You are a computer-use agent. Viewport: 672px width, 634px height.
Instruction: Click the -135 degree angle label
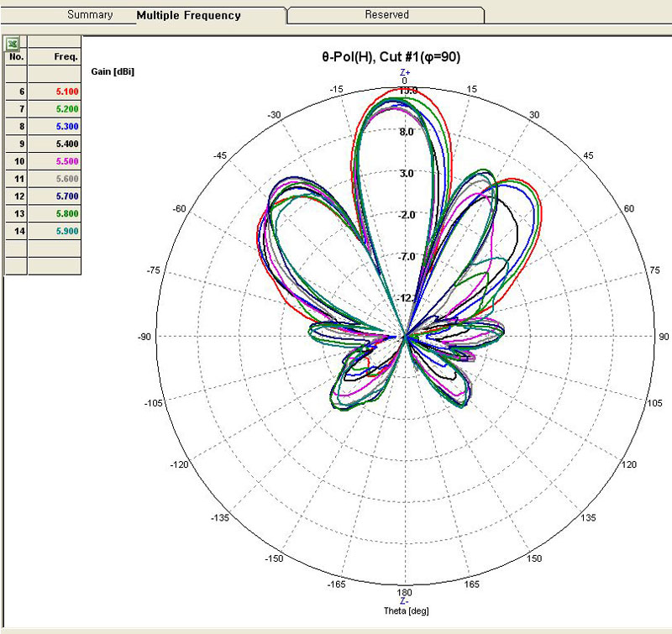click(220, 518)
